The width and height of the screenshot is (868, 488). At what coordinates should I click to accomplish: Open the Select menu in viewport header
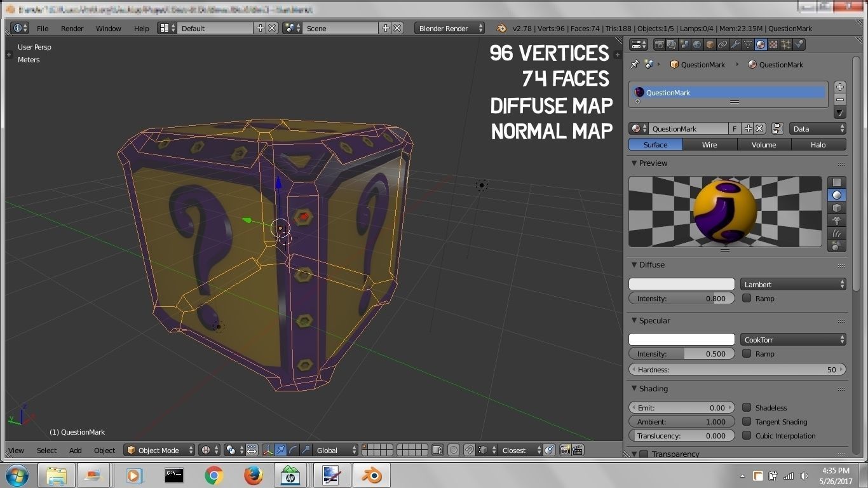pos(46,450)
